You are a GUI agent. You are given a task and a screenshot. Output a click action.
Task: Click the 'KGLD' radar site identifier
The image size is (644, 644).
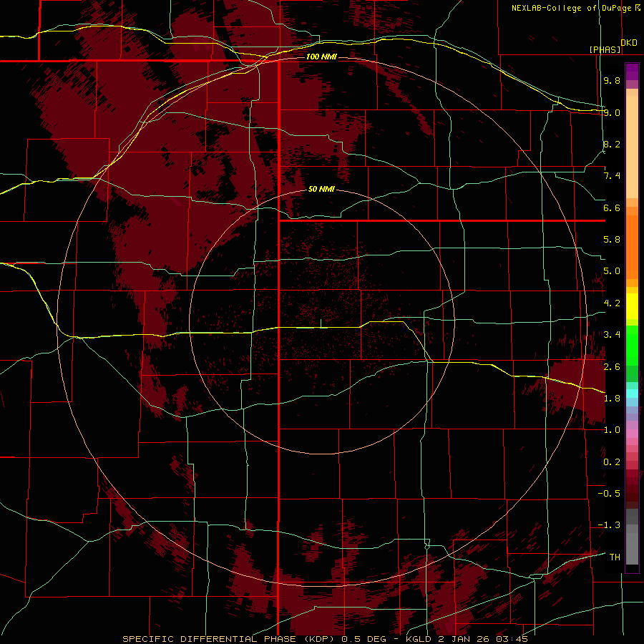click(x=419, y=639)
